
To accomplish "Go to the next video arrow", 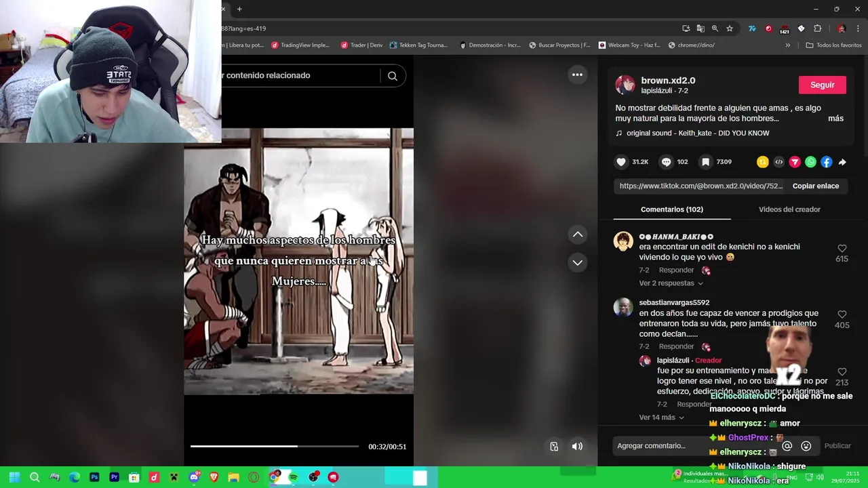I will point(578,262).
